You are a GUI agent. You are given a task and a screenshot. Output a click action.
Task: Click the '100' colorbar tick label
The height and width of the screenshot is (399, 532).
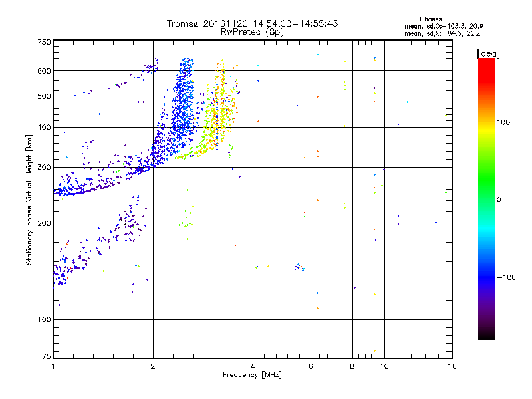tap(503, 122)
